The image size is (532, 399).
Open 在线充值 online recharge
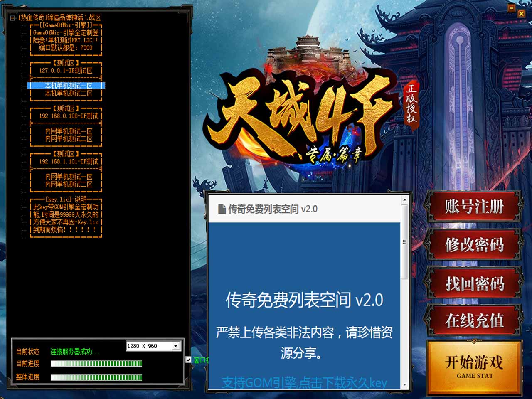click(474, 320)
